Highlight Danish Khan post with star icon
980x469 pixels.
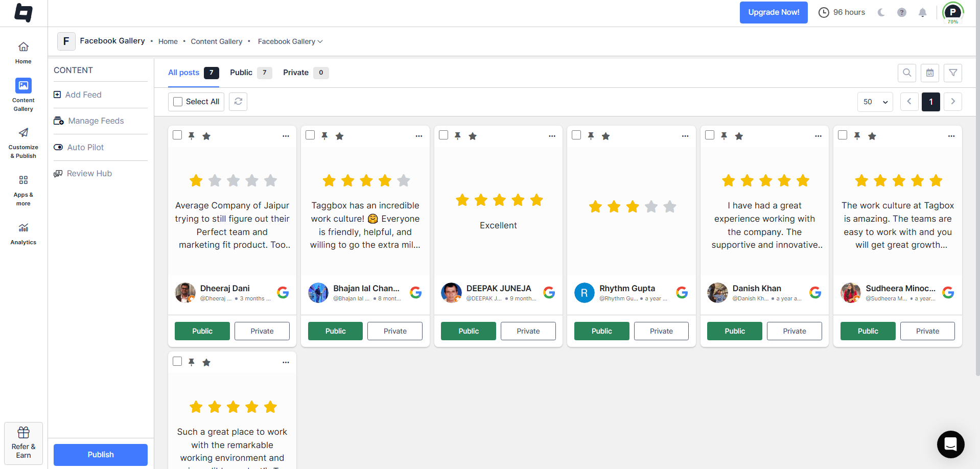pos(739,136)
